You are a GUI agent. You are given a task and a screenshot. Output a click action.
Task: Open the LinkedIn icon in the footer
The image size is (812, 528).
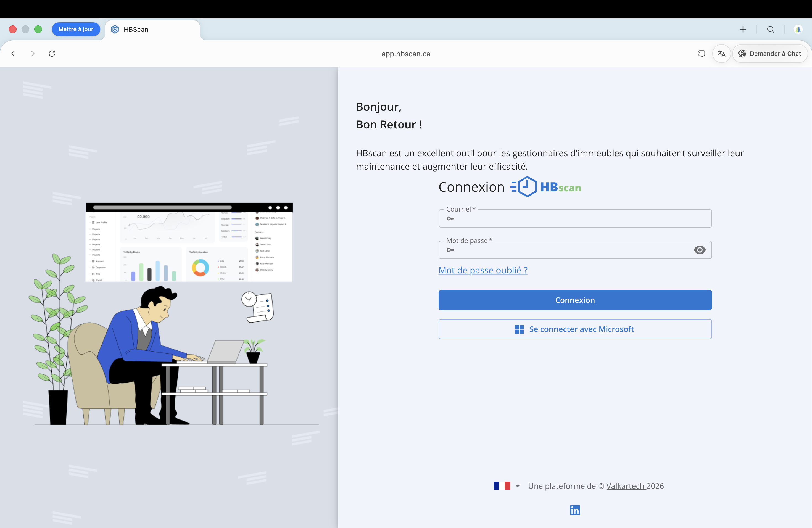pyautogui.click(x=575, y=510)
